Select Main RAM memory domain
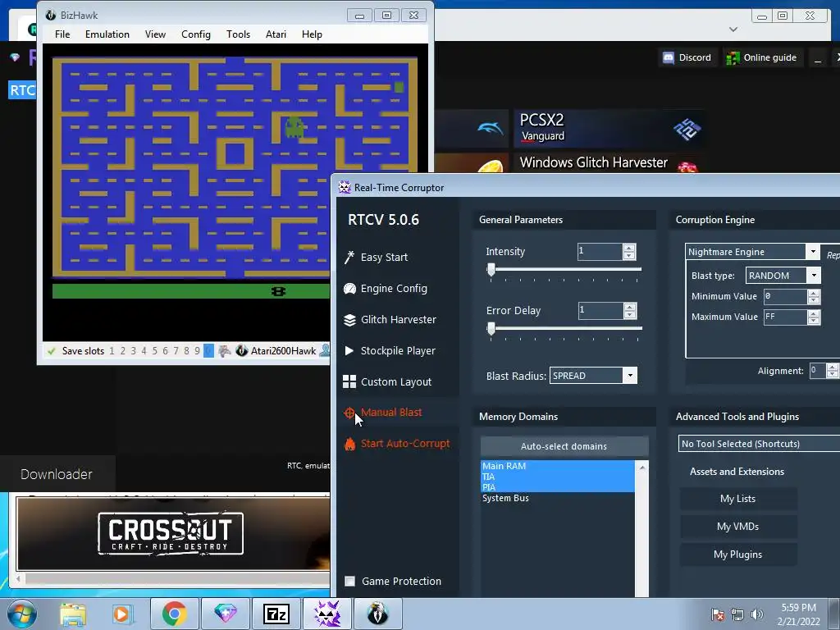The height and width of the screenshot is (630, 840). 558,466
